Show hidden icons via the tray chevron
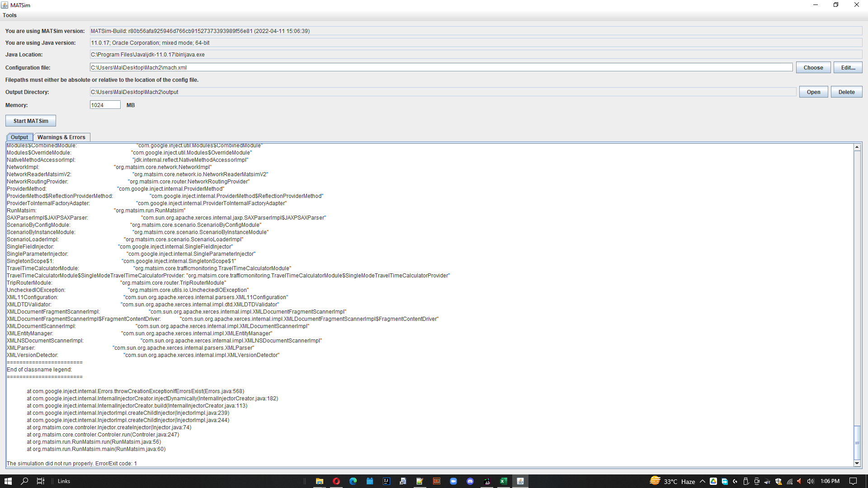868x488 pixels. pos(702,481)
